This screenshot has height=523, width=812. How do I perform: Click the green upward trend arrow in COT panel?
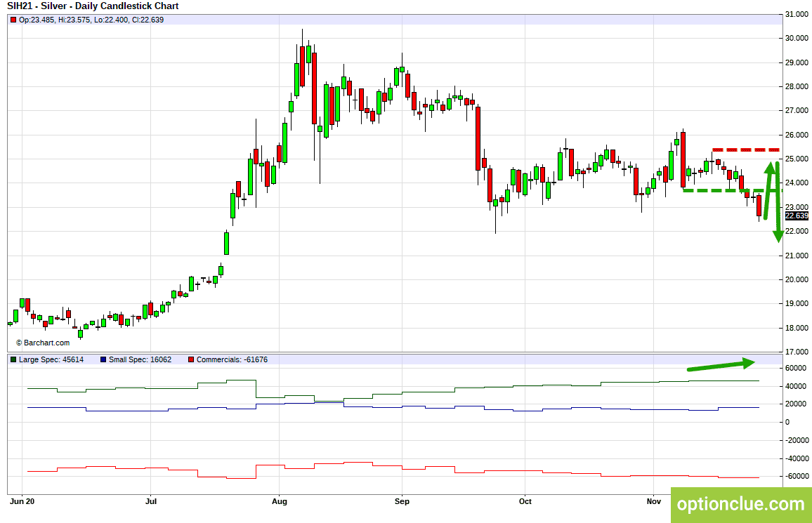721,365
